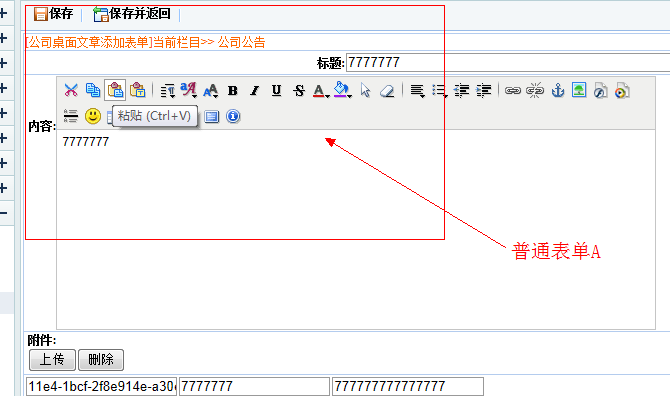Click inside the editor content area
This screenshot has height=396, width=670.
pos(356,229)
